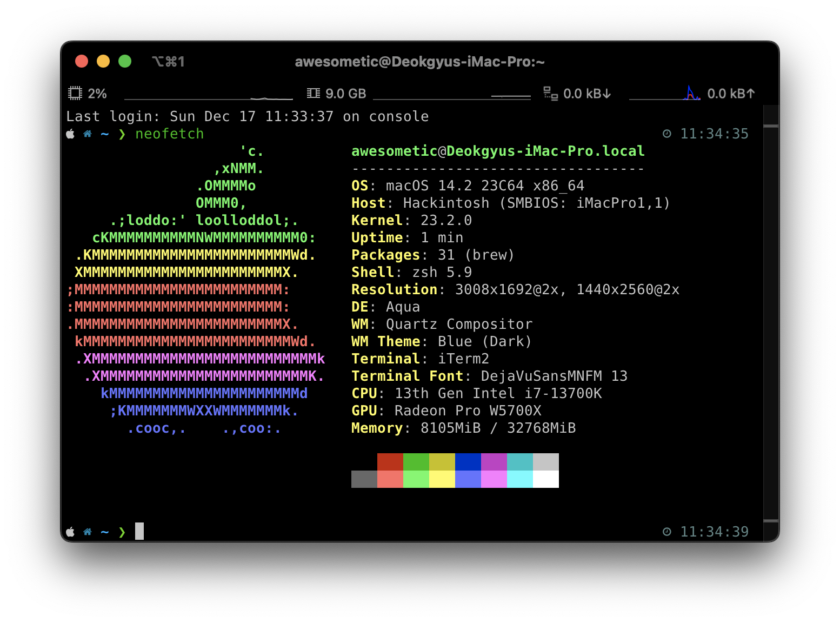Screen dimensions: 840x622
Task: Click the timestamp 11:34:35
Action: click(x=715, y=134)
